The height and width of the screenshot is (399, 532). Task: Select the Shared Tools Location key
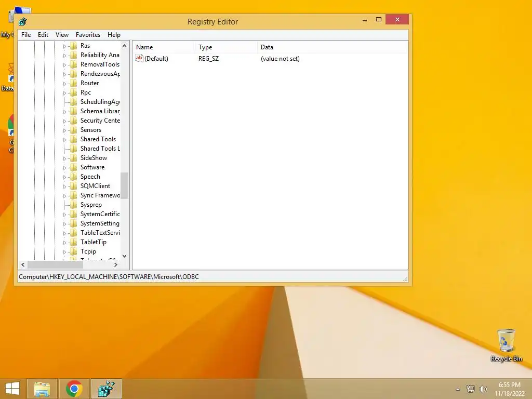click(x=100, y=149)
